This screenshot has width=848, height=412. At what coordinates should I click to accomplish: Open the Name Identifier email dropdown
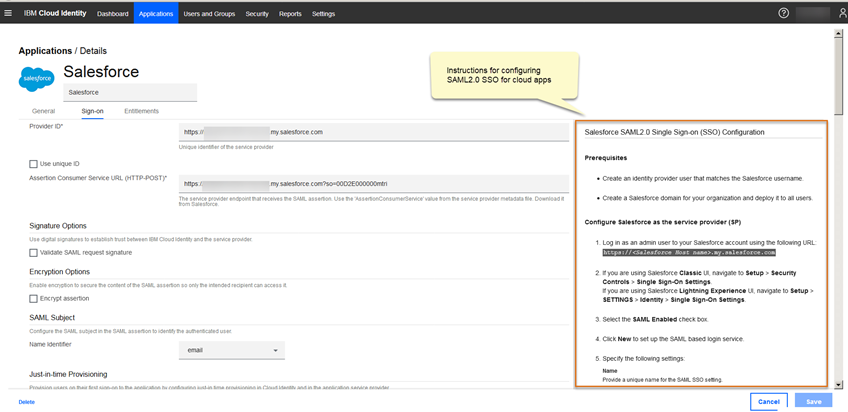(231, 350)
